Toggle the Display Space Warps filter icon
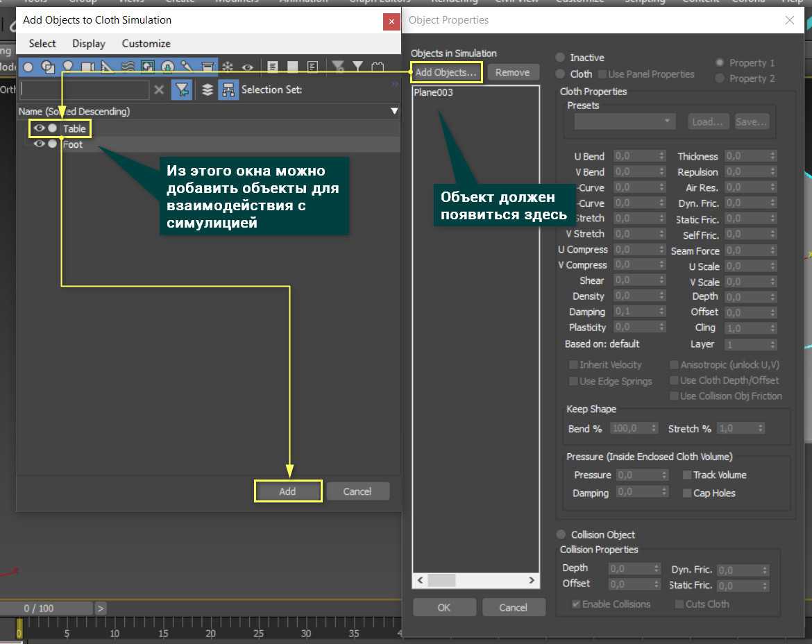 pyautogui.click(x=128, y=67)
